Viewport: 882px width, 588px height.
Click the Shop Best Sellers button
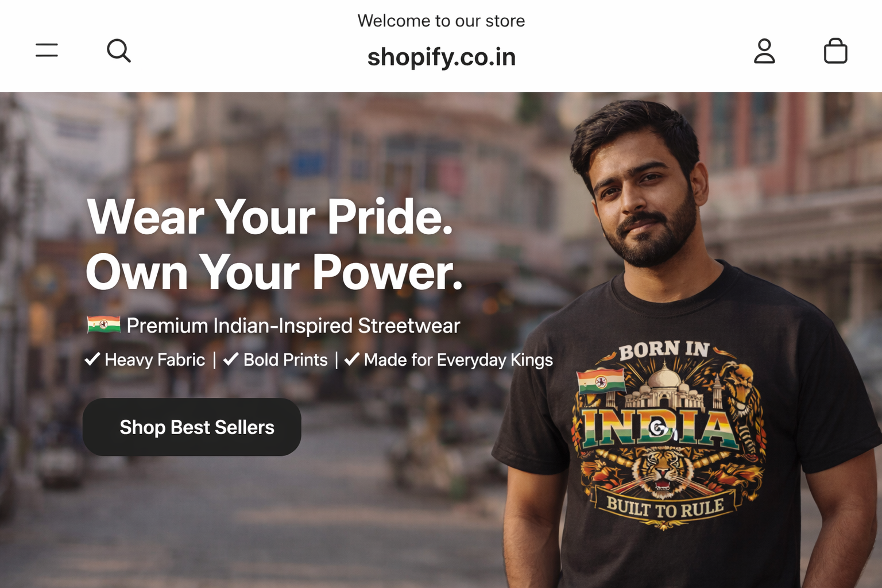tap(192, 427)
